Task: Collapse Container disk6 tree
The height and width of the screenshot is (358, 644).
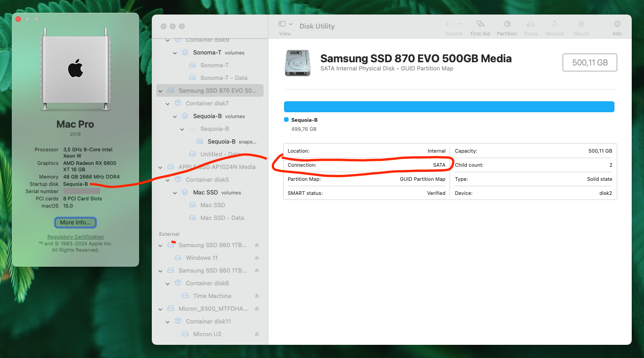Action: click(x=168, y=283)
